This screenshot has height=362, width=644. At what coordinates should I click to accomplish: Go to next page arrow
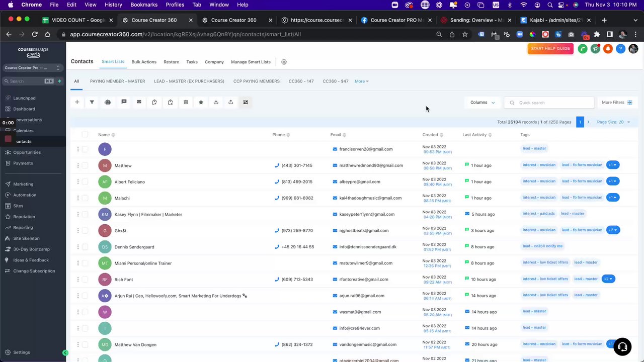tap(588, 122)
